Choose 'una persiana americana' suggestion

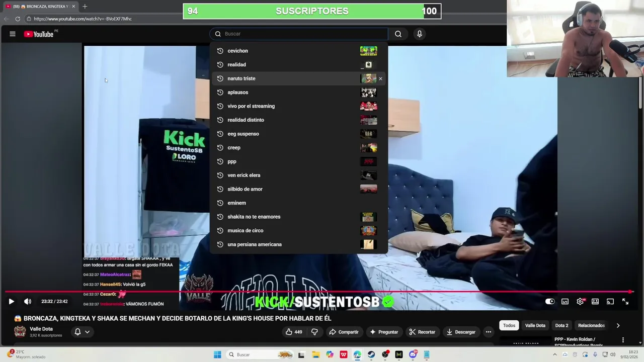299,244
